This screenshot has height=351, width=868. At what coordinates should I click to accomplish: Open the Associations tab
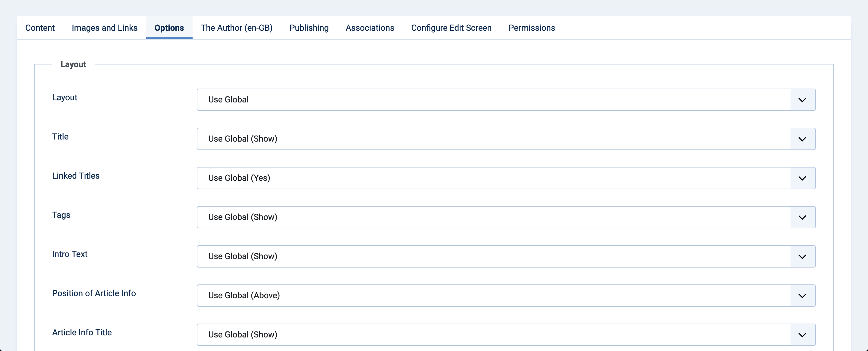pos(370,28)
